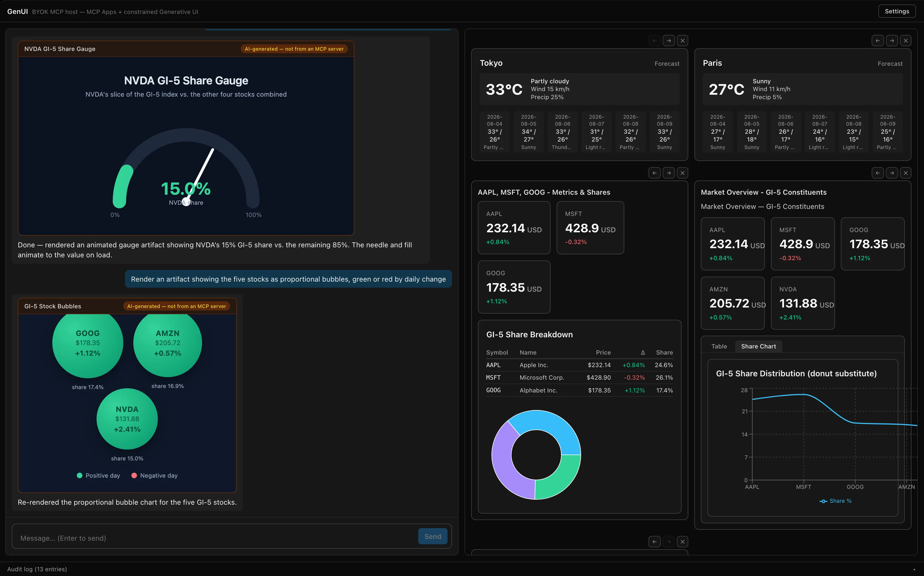Move the Metrics & Shares panel right
Image resolution: width=924 pixels, height=576 pixels.
pos(669,173)
